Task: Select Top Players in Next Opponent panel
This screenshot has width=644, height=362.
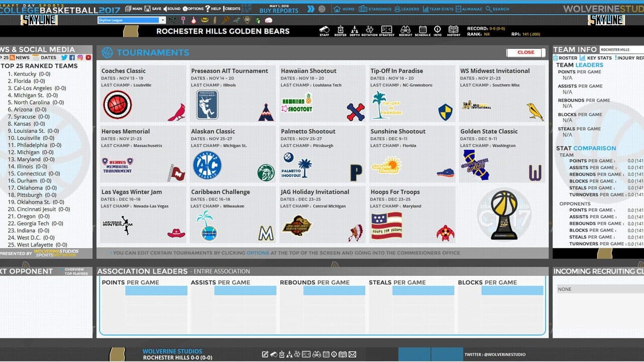Action: [76, 274]
